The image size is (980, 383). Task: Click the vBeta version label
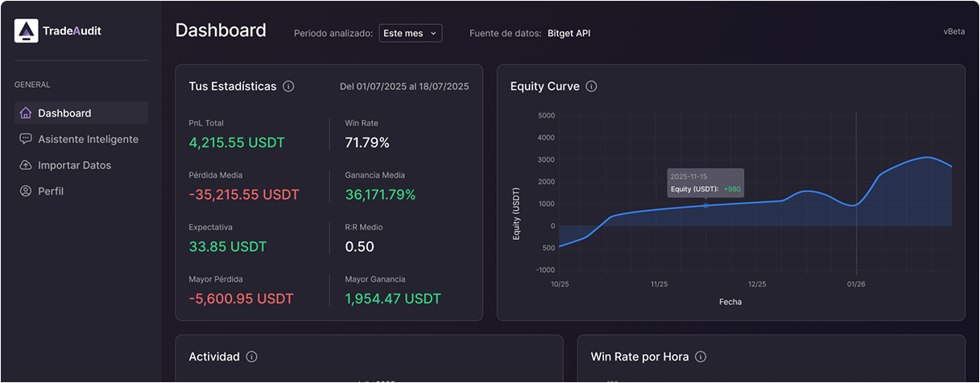point(954,32)
